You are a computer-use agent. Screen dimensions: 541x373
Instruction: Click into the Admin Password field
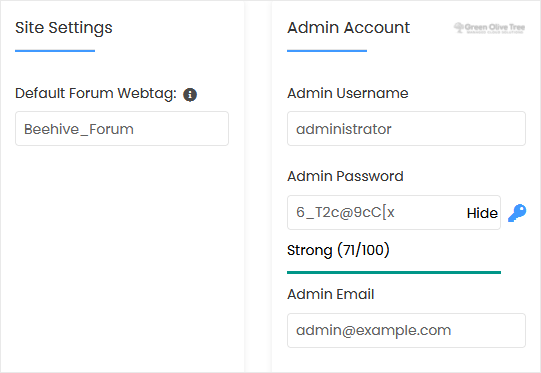coord(376,213)
